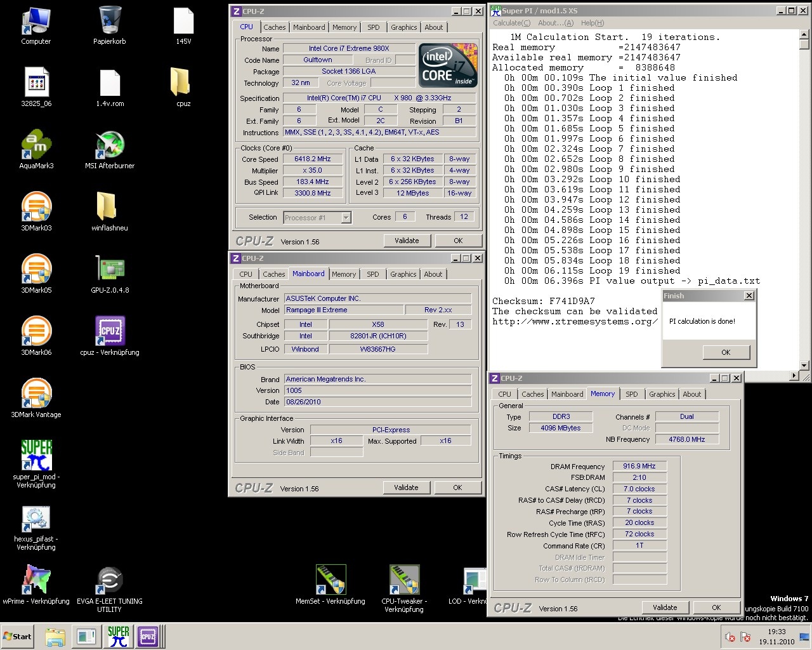This screenshot has width=812, height=650.
Task: Open Caches tab in top CPU-Z window
Action: pyautogui.click(x=275, y=27)
